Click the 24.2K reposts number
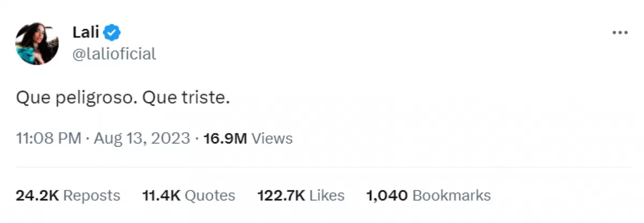Image resolution: width=644 pixels, height=223 pixels. [x=36, y=195]
